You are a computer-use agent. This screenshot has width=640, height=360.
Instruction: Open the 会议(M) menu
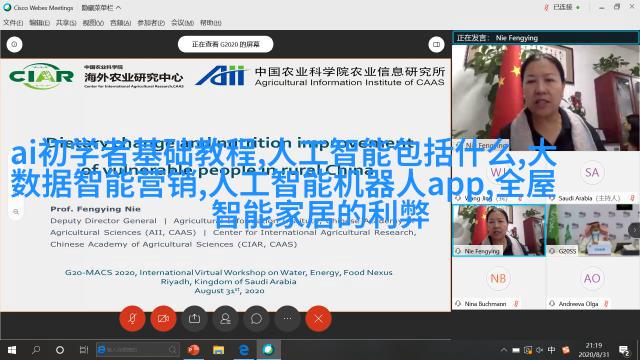pyautogui.click(x=182, y=23)
